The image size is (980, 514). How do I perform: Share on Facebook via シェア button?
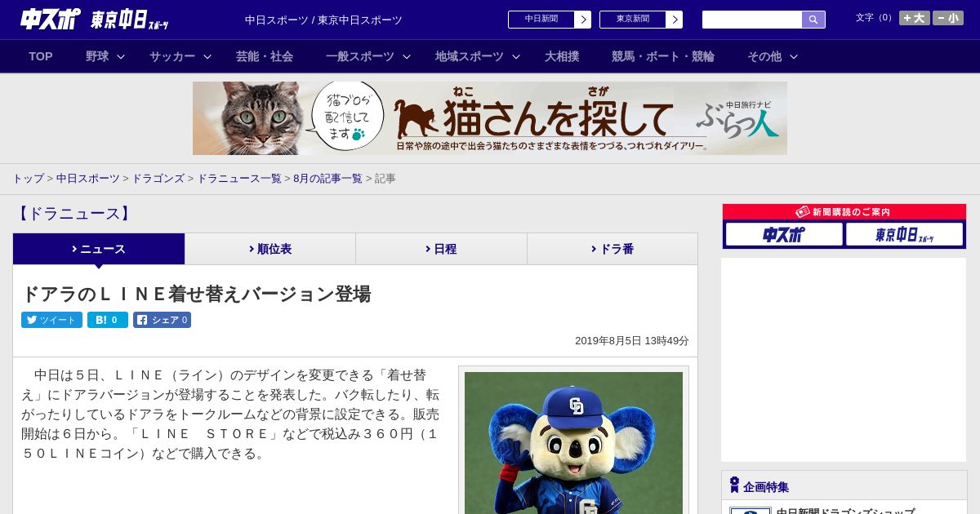[x=163, y=320]
